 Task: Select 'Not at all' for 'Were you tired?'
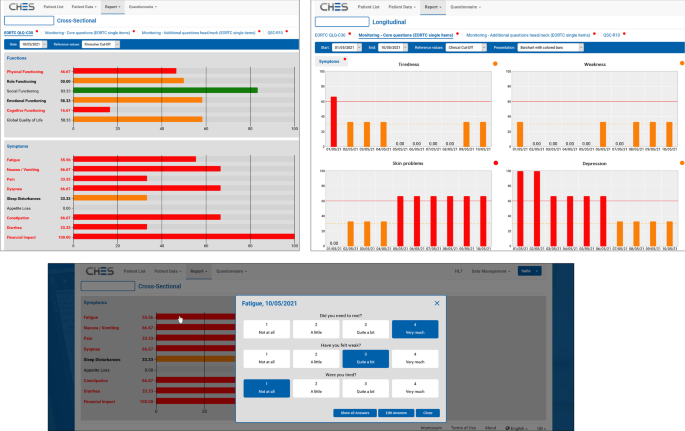click(266, 388)
